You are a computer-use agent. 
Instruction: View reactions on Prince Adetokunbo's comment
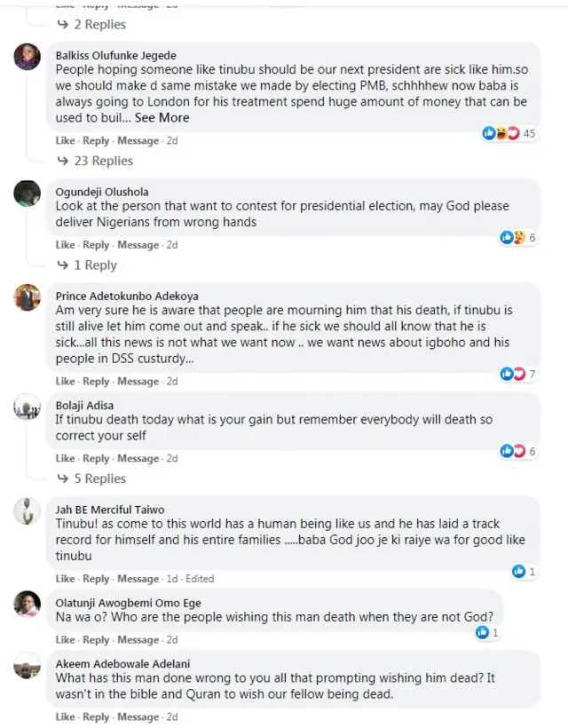[518, 374]
